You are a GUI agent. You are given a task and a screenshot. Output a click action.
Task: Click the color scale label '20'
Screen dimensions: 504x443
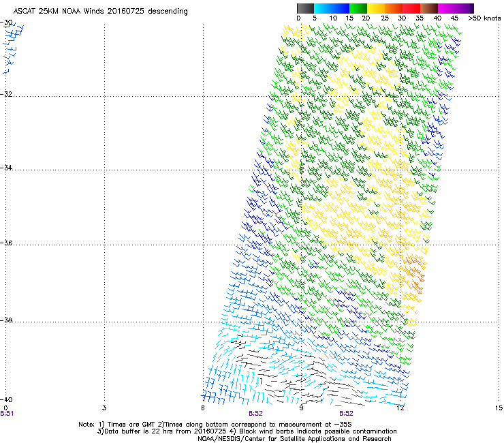pyautogui.click(x=366, y=18)
